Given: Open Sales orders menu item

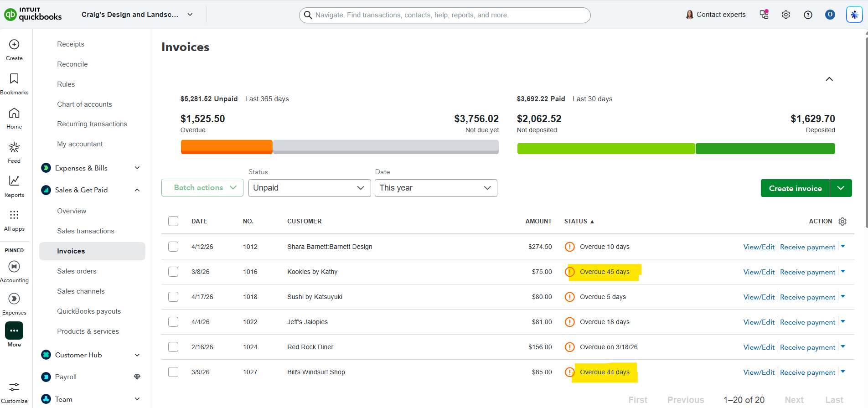Looking at the screenshot, I should 77,271.
